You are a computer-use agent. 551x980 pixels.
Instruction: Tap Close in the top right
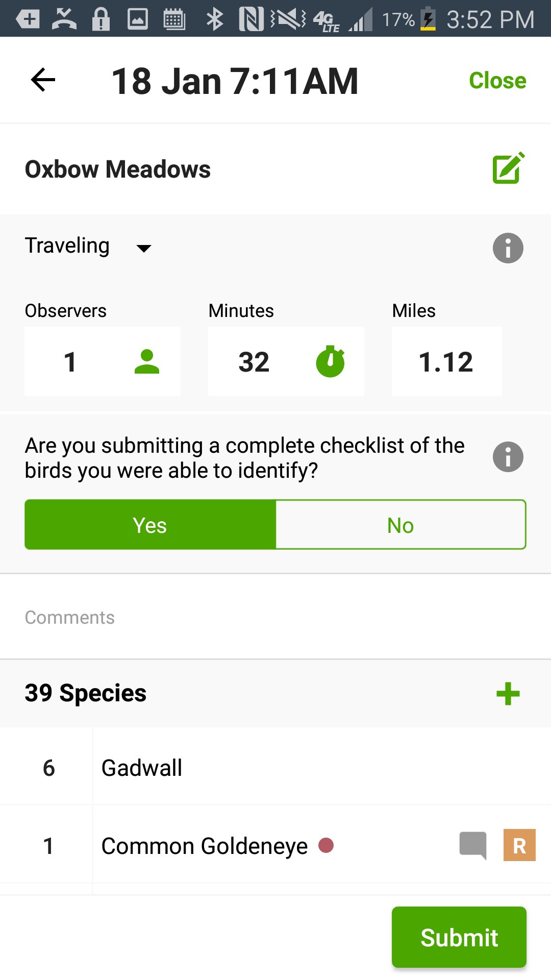(496, 80)
